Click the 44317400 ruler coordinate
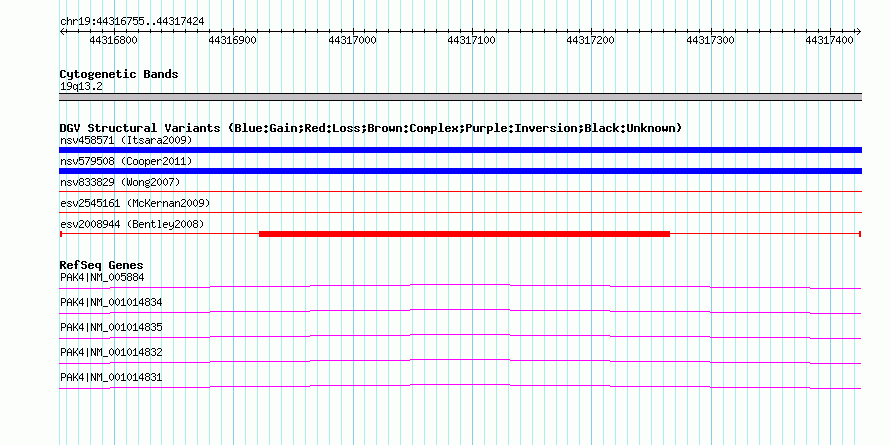 (x=829, y=40)
